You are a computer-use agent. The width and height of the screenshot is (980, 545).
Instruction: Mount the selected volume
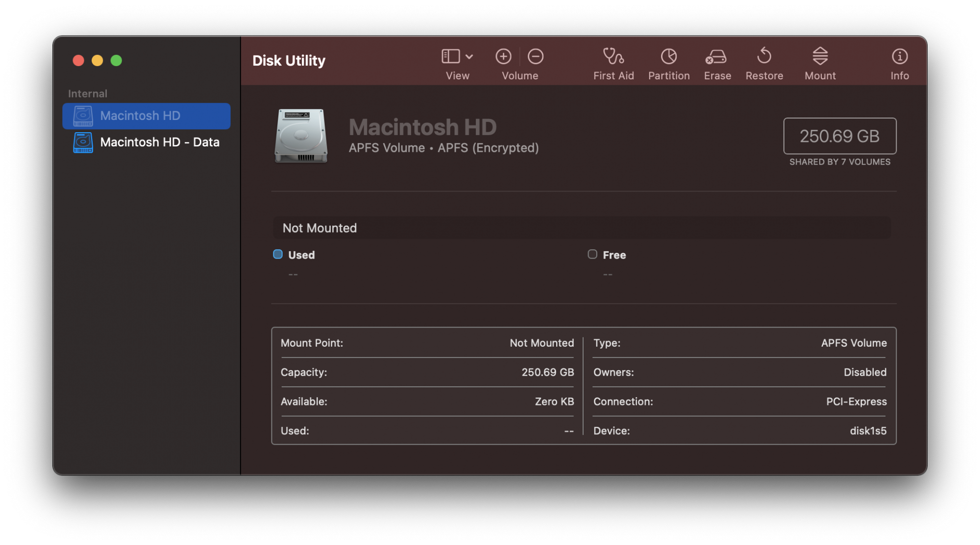tap(820, 57)
